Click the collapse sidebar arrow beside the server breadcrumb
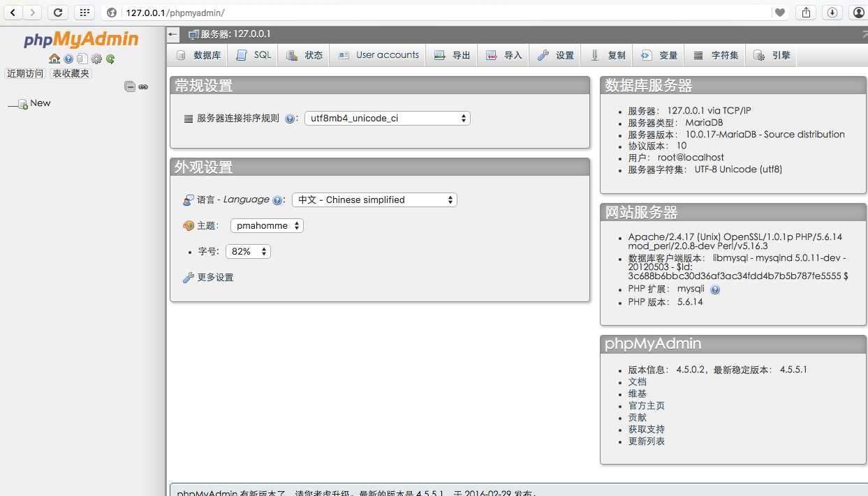Screen dimensions: 868x496 pyautogui.click(x=173, y=34)
